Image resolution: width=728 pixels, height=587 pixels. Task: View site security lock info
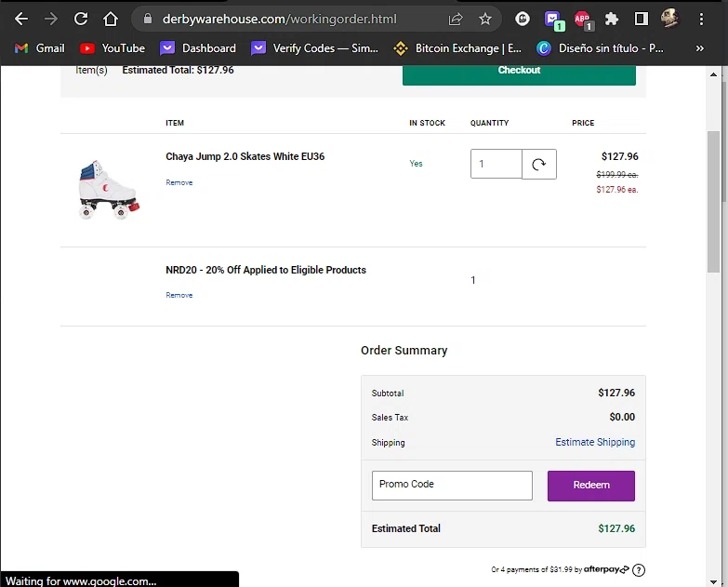click(148, 19)
